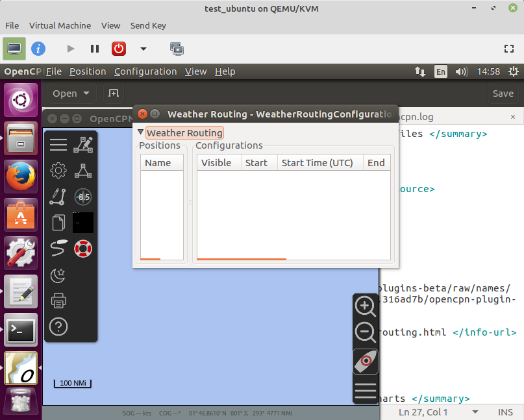The height and width of the screenshot is (420, 524).
Task: Click the Configurations horizontal scrollbar
Action: (x=242, y=259)
